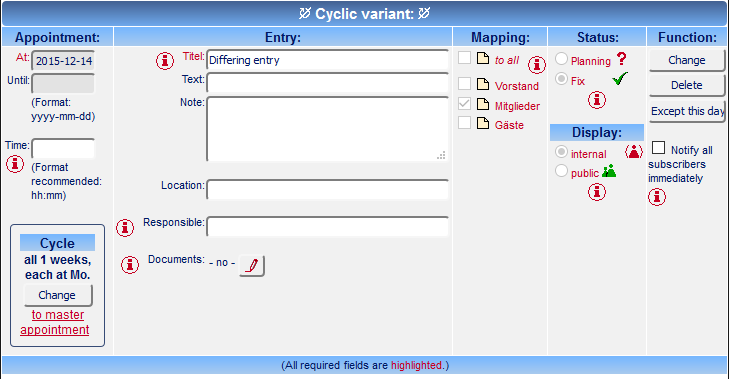Choose the public display radio button
Screen dimensions: 729x379
coord(561,171)
